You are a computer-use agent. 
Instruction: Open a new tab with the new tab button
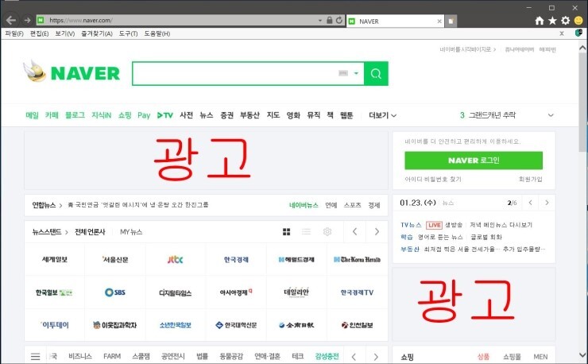pyautogui.click(x=451, y=21)
